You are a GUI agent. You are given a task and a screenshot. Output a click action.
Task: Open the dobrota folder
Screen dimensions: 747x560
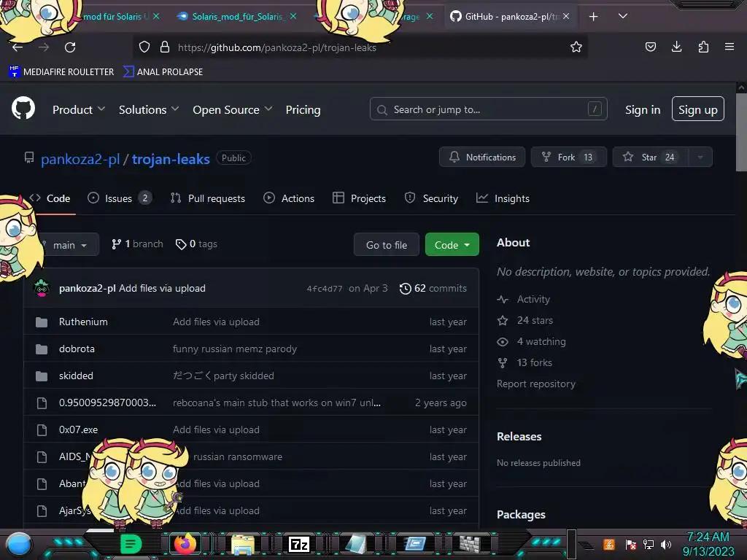pos(77,349)
